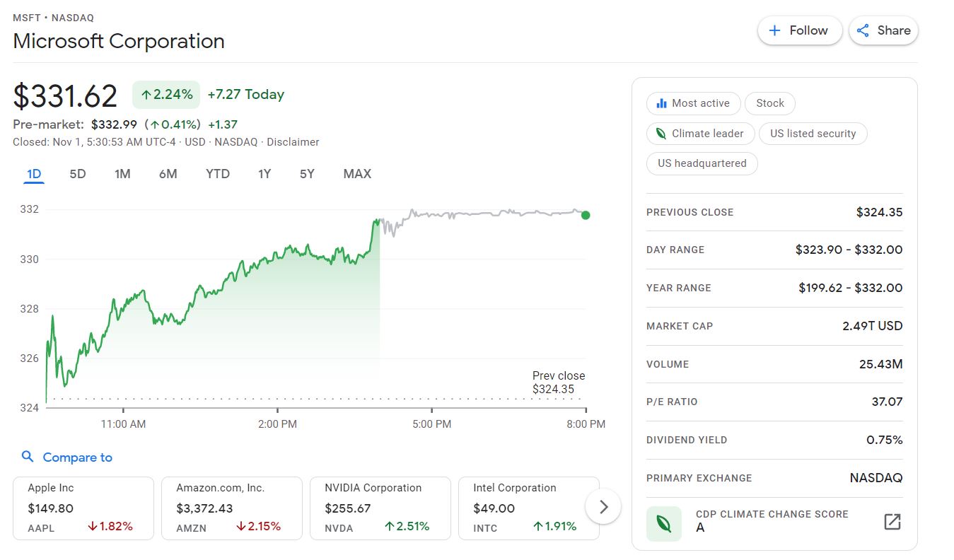Click the Microsoft Corporation heading
The image size is (954, 560).
click(119, 41)
